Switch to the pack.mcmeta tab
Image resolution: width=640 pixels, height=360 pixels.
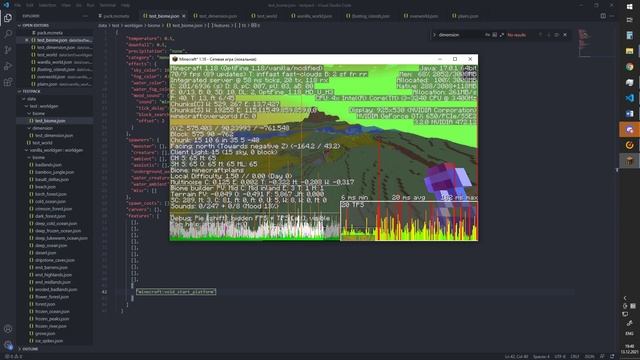(x=116, y=16)
